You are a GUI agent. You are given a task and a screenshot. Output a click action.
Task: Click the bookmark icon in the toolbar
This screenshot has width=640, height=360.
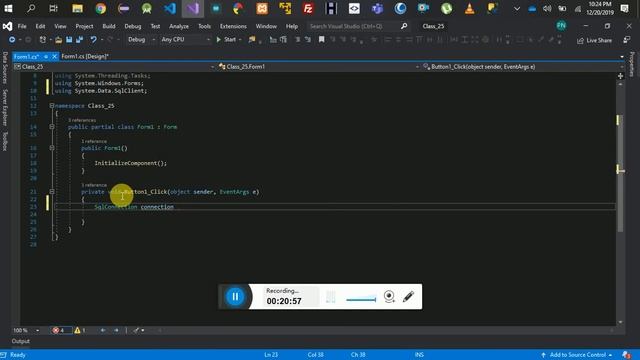pyautogui.click(x=322, y=40)
